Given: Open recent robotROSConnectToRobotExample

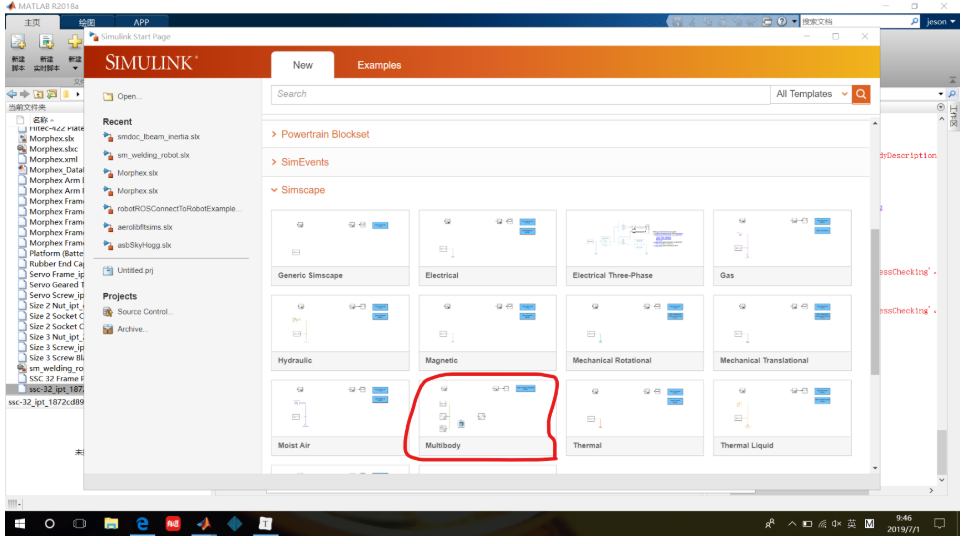Looking at the screenshot, I should pyautogui.click(x=172, y=209).
